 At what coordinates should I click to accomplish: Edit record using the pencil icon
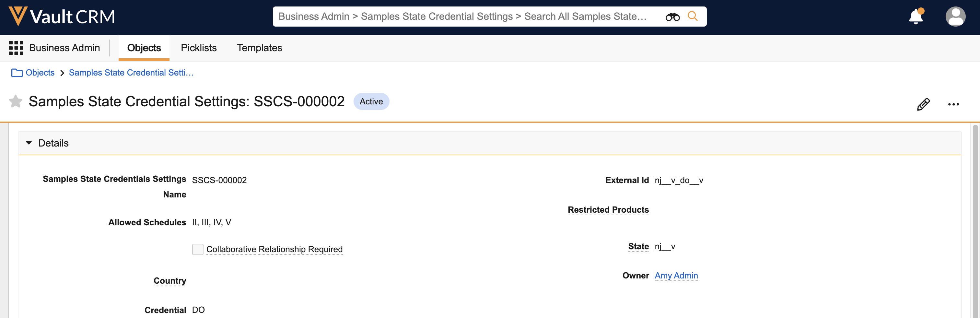tap(923, 104)
